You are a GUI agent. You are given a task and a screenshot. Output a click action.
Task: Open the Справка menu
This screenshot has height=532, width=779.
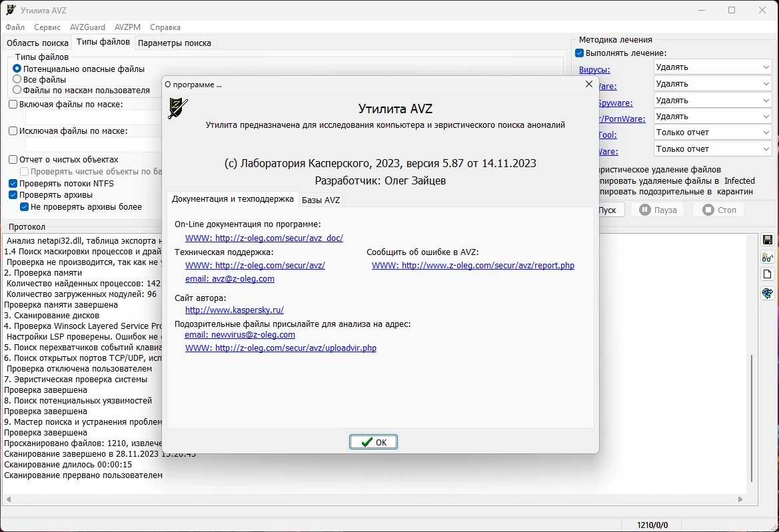click(165, 27)
